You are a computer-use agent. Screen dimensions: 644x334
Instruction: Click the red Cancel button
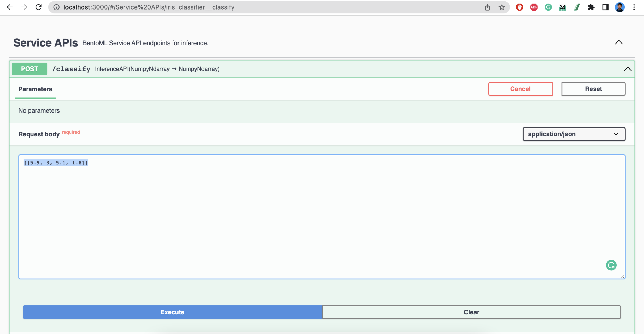tap(520, 89)
